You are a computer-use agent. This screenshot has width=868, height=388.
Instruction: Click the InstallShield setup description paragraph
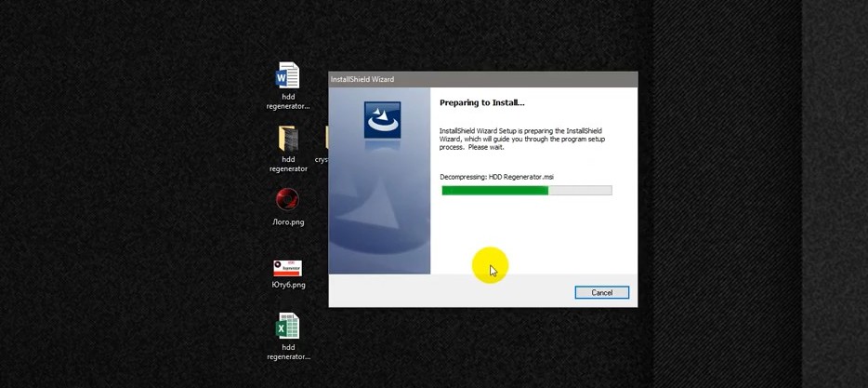coord(520,140)
